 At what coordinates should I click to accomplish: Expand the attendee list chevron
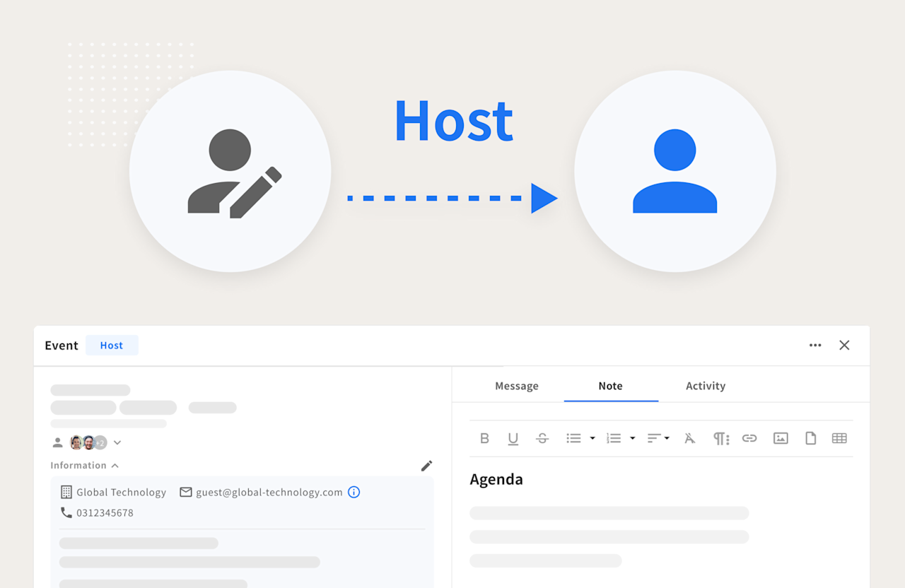click(x=117, y=442)
